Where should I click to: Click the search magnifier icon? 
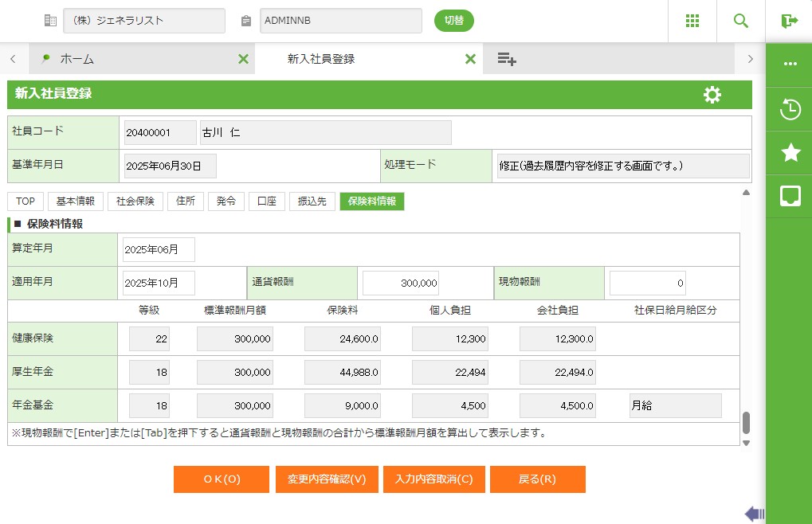click(x=741, y=21)
